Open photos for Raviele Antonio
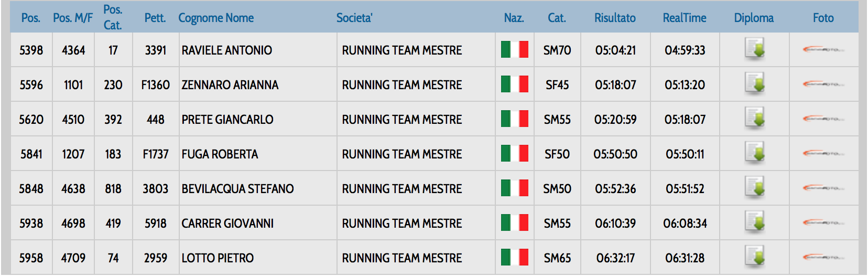 coord(823,50)
